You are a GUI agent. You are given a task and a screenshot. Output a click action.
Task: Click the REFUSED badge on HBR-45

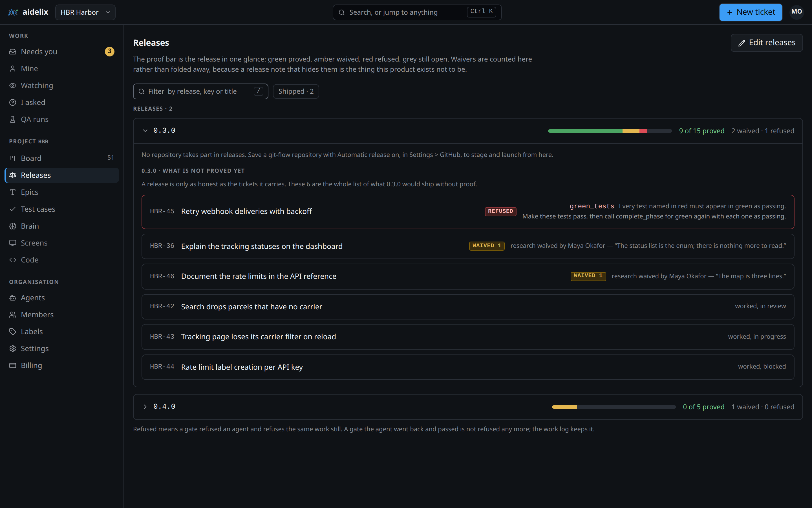500,211
